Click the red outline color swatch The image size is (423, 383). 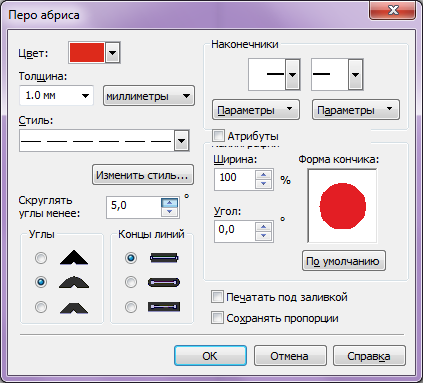tap(87, 53)
